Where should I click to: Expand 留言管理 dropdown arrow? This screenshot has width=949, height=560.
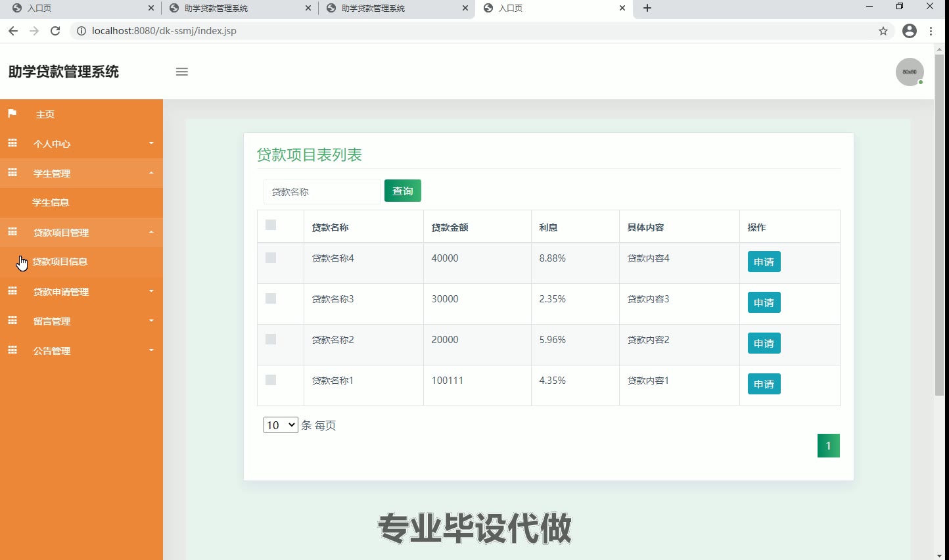(x=151, y=321)
